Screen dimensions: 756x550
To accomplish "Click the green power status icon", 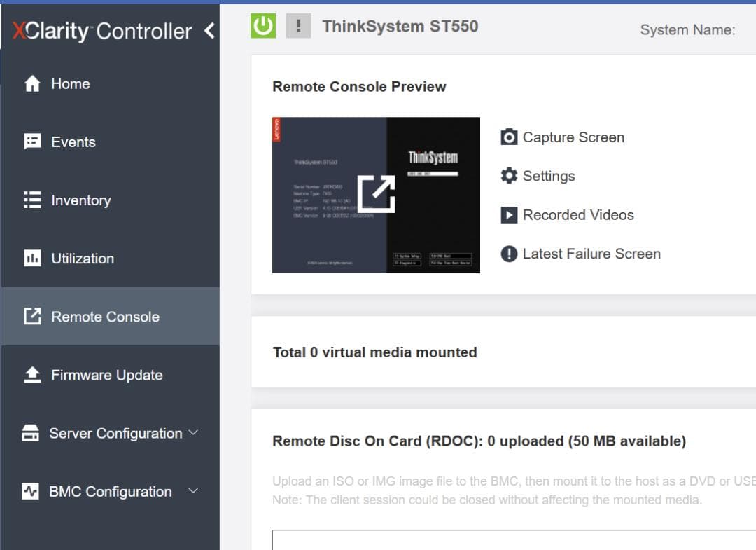I will point(263,26).
